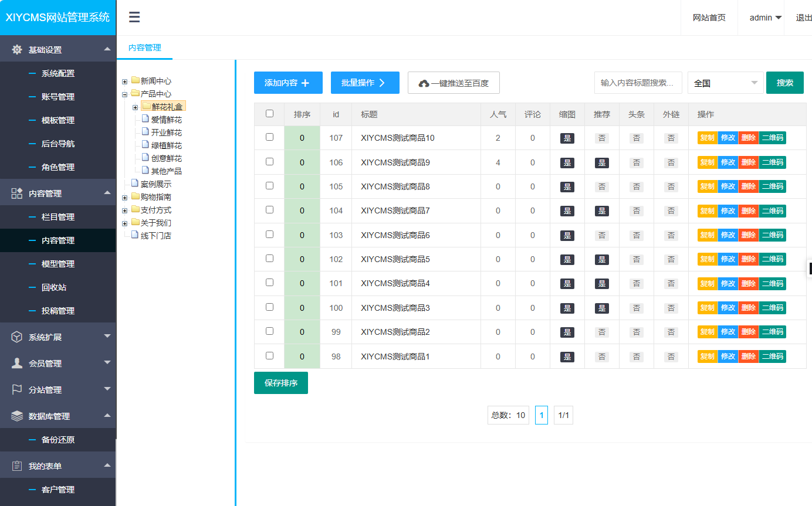Click the 内容管理 sidebar section icon
The image size is (812, 506).
pyautogui.click(x=17, y=193)
